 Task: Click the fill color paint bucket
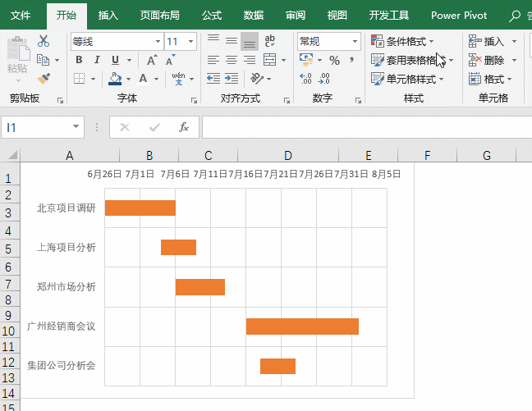[115, 79]
